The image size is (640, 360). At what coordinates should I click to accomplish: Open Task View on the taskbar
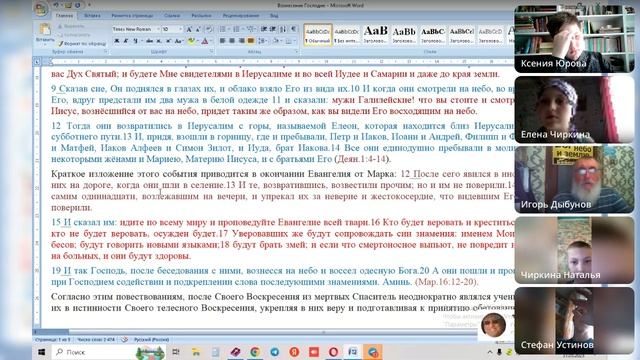(176, 352)
